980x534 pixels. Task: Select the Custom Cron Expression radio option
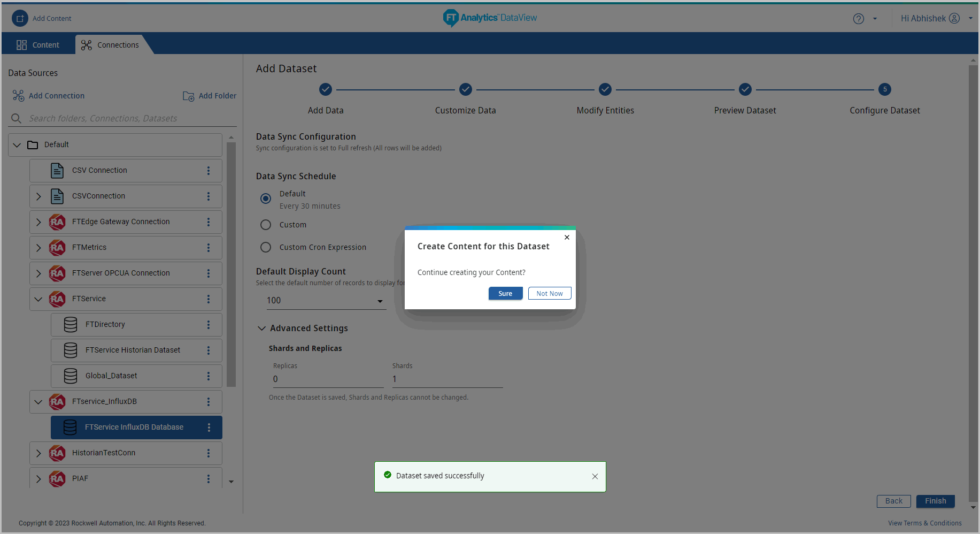[x=266, y=247]
